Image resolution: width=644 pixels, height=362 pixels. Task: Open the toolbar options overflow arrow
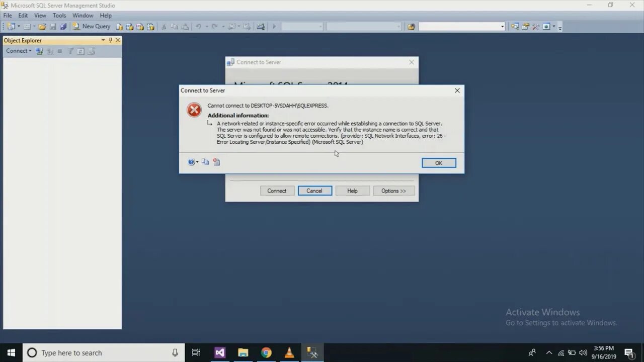click(560, 28)
